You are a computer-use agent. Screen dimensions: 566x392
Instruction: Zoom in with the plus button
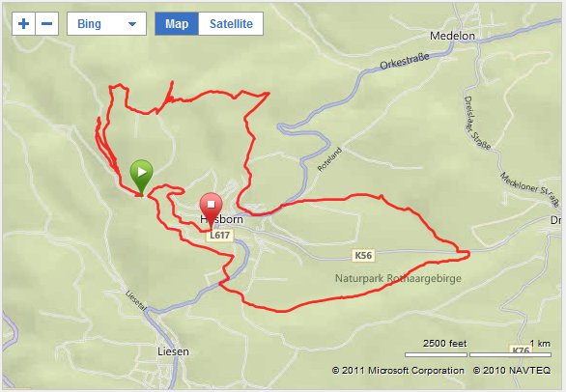click(23, 24)
